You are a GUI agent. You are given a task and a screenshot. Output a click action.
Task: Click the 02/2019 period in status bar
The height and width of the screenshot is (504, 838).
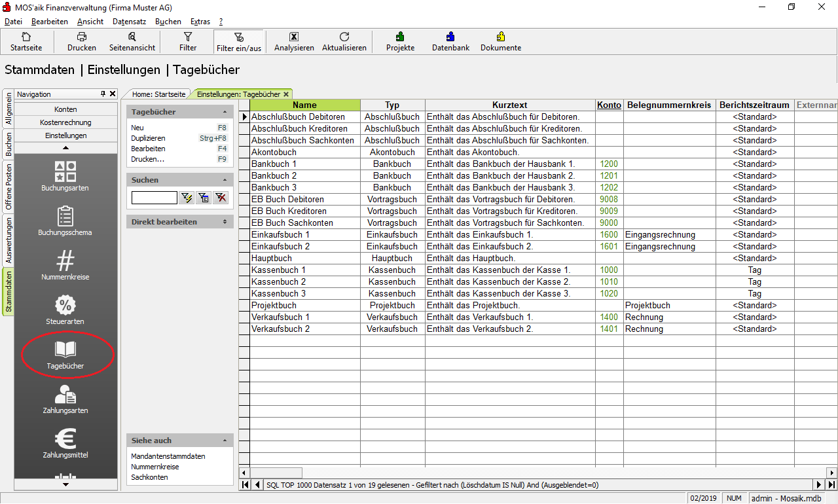[x=703, y=498]
